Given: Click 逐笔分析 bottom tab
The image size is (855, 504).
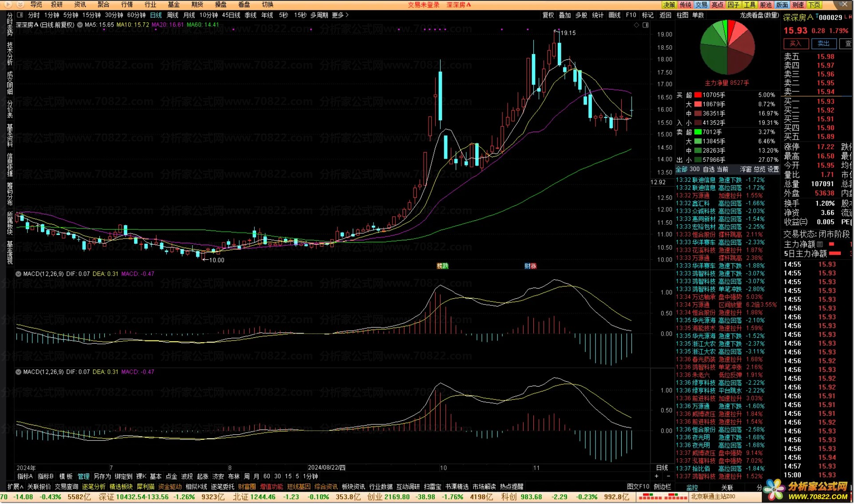Looking at the screenshot, I should coord(94,488).
